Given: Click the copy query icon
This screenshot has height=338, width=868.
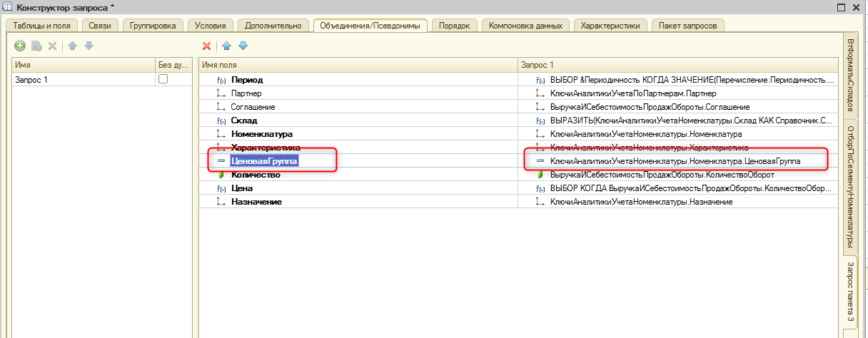Looking at the screenshot, I should (x=36, y=46).
